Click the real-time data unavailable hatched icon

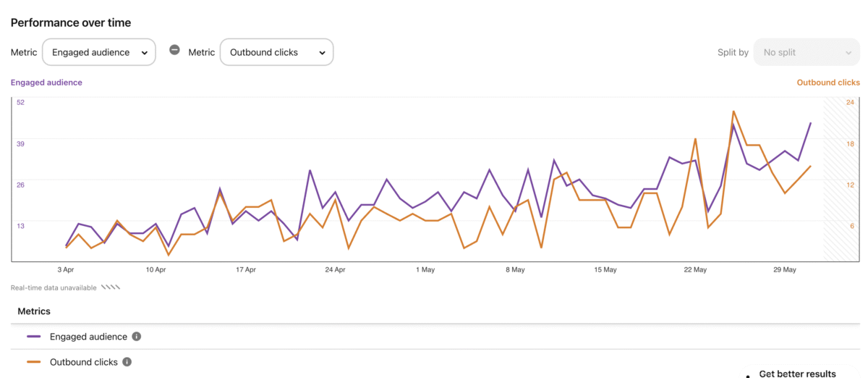tap(111, 287)
